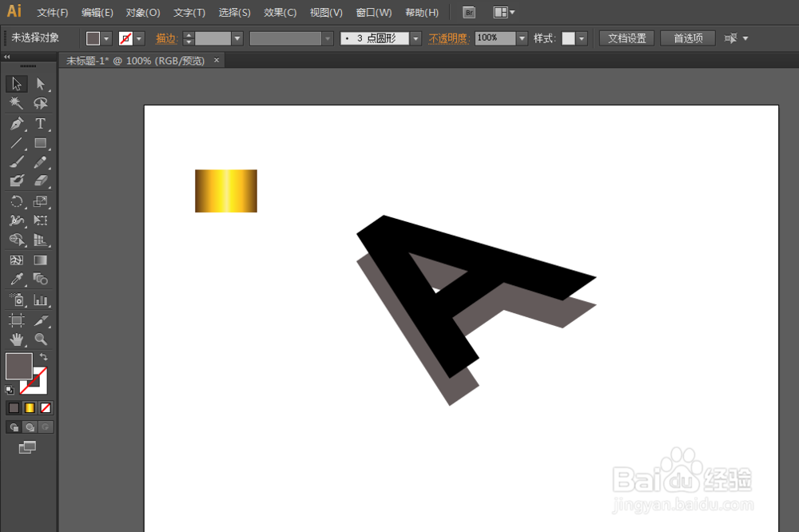The height and width of the screenshot is (532, 799).
Task: Open the 编辑(E) menu
Action: click(97, 12)
